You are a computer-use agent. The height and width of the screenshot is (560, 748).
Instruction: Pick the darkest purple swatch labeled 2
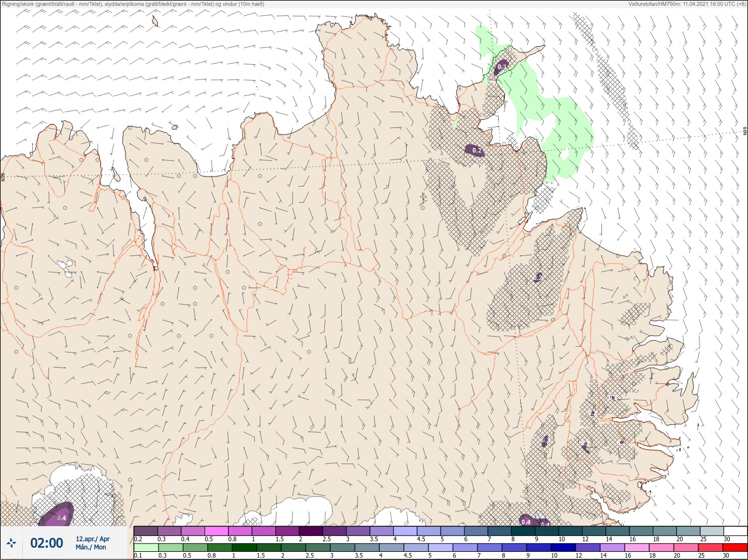point(311,531)
